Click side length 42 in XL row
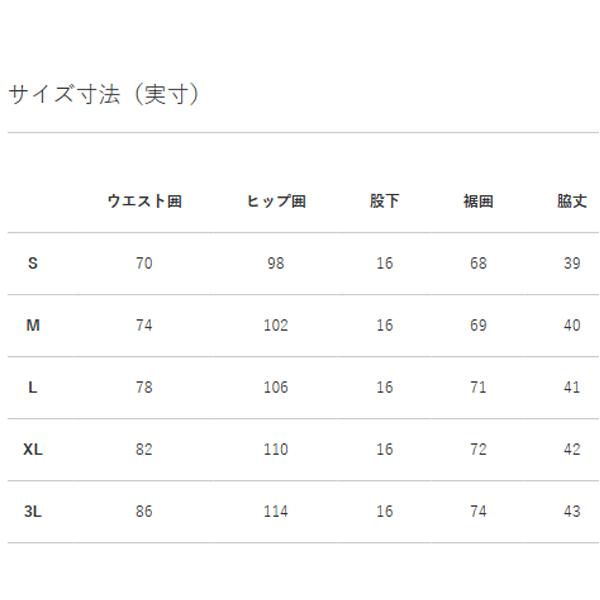Image resolution: width=600 pixels, height=600 pixels. pyautogui.click(x=571, y=449)
